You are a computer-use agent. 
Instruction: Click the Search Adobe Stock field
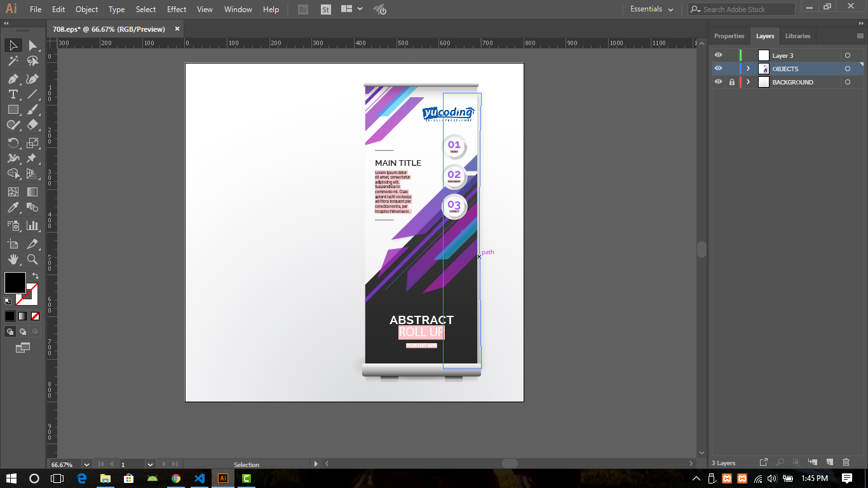pos(747,9)
